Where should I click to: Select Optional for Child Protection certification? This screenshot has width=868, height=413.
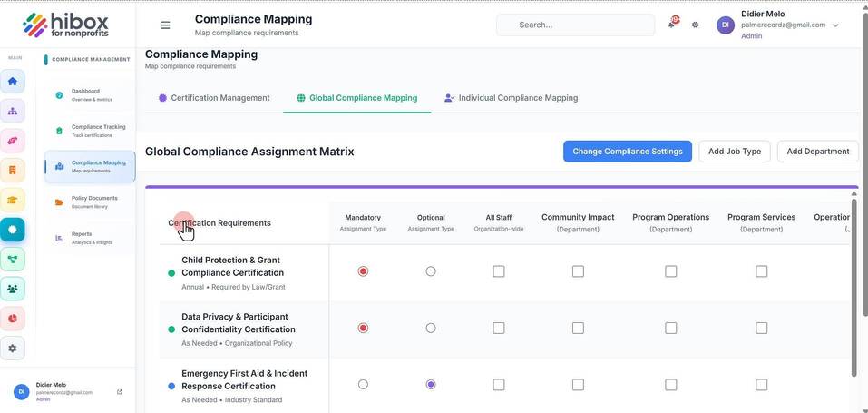[x=431, y=271]
